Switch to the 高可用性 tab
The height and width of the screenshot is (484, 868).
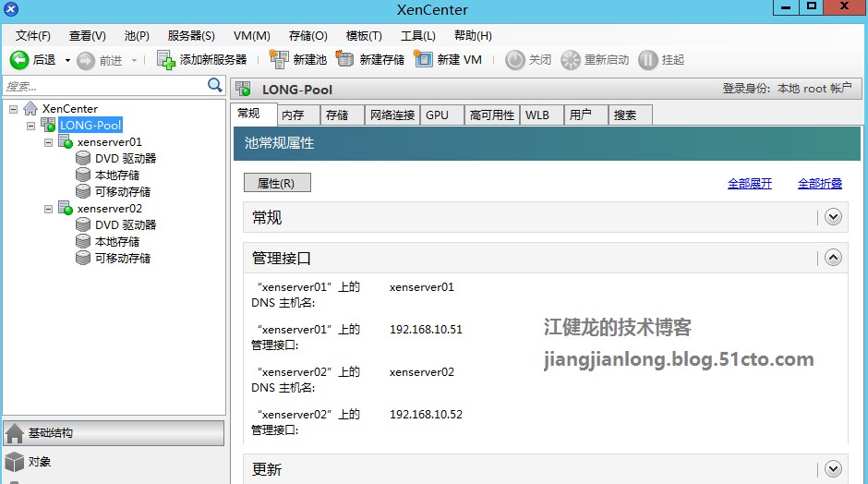coord(492,115)
